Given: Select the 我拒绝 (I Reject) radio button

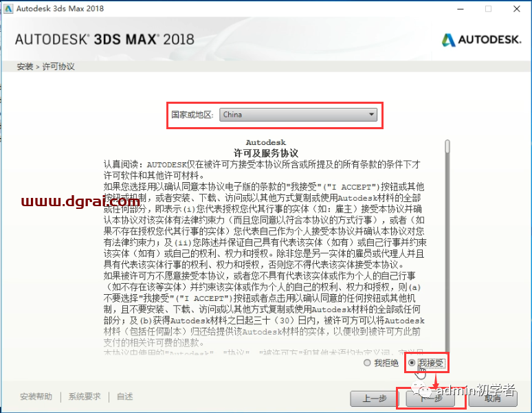Looking at the screenshot, I should (x=367, y=363).
